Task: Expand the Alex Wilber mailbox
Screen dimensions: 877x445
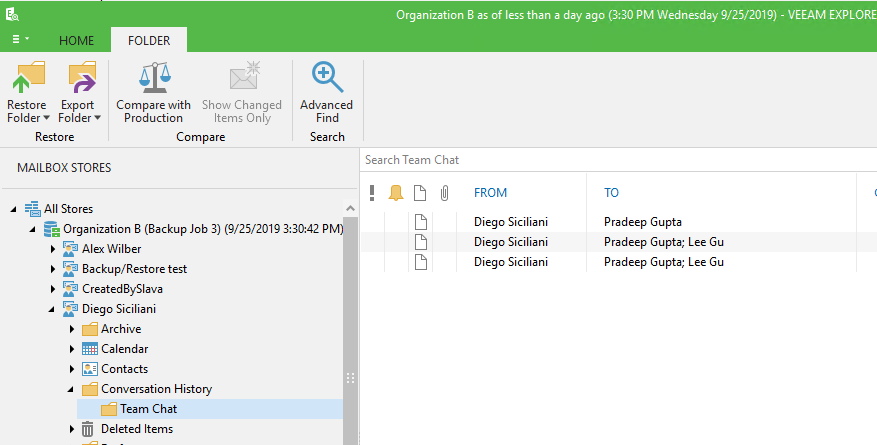Action: coord(53,249)
